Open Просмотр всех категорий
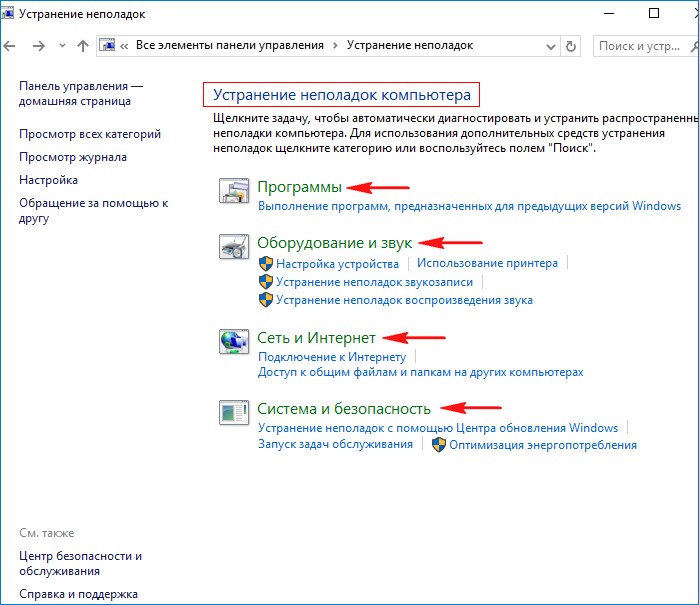Viewport: 699px width, 605px height. tap(90, 134)
